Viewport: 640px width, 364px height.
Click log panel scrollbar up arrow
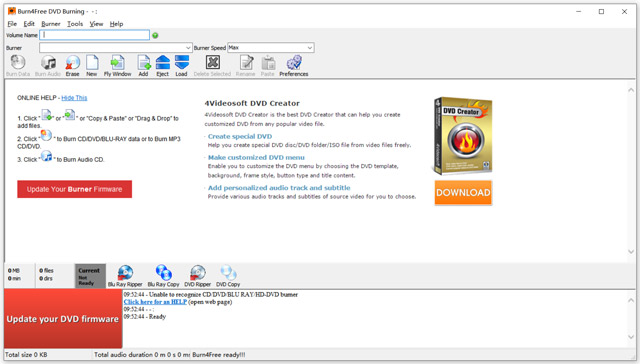(631, 300)
